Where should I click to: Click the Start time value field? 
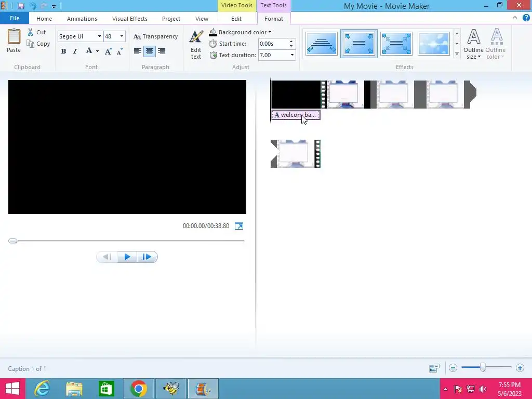point(273,44)
